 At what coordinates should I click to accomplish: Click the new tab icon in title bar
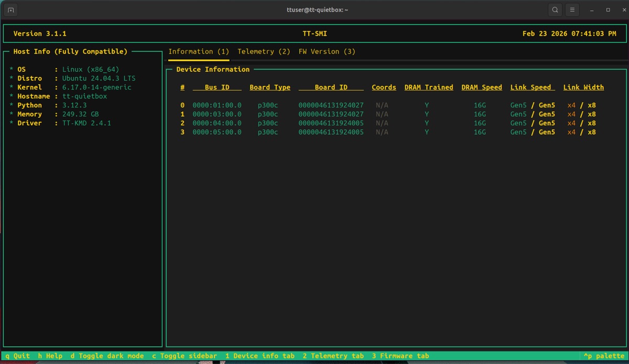click(x=10, y=10)
